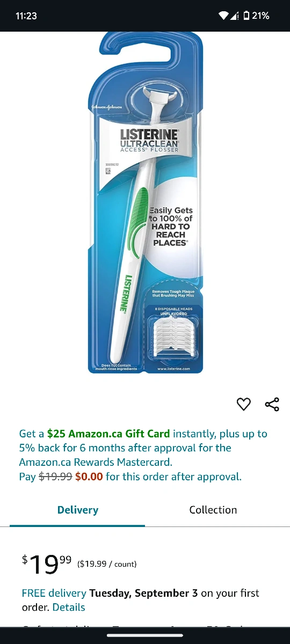The height and width of the screenshot is (644, 290).
Task: Tap the battery icon in status bar
Action: [246, 16]
